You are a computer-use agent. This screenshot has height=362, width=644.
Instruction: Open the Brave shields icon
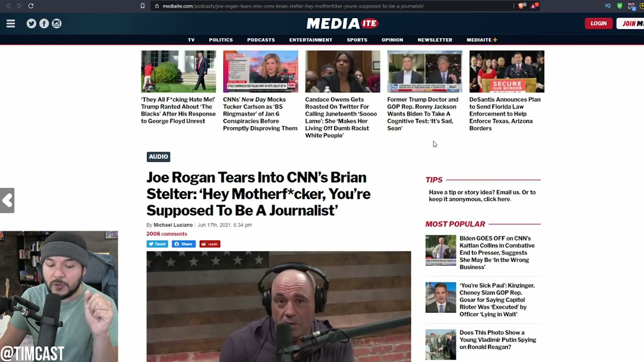tap(521, 6)
